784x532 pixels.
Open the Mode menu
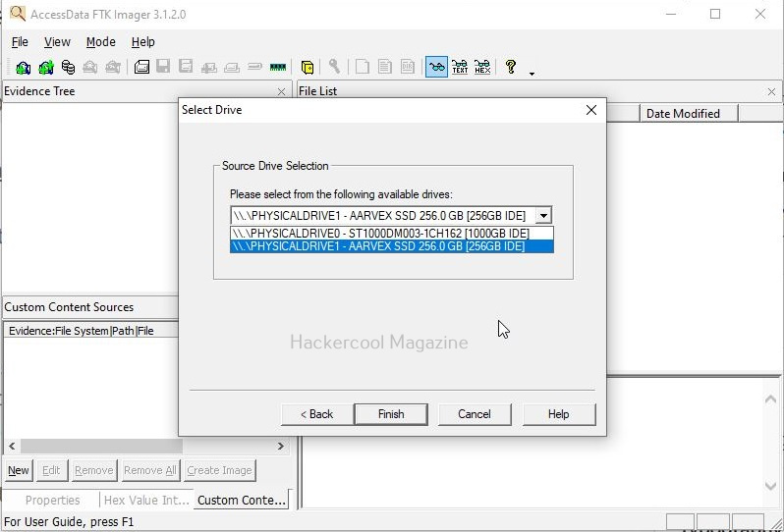[x=100, y=42]
